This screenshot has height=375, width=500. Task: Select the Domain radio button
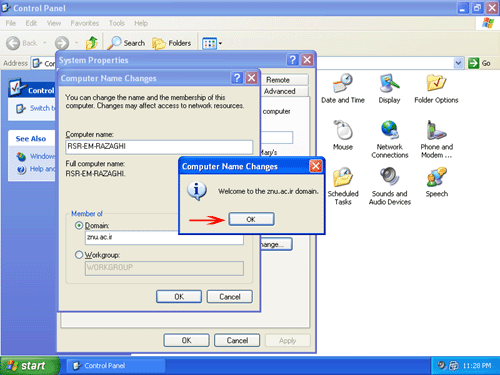tap(79, 226)
